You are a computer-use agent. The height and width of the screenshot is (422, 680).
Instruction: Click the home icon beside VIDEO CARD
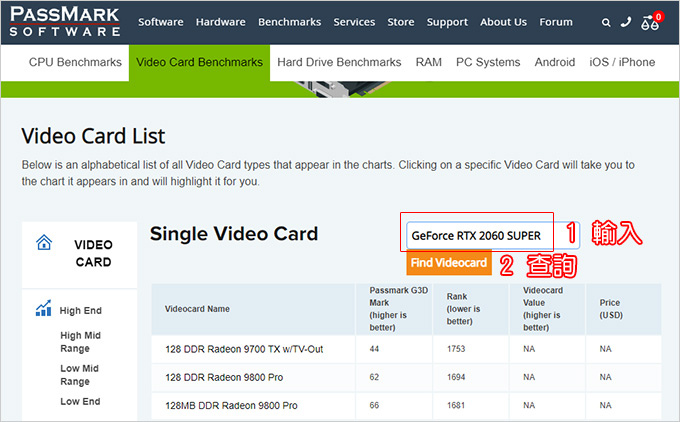[x=44, y=242]
